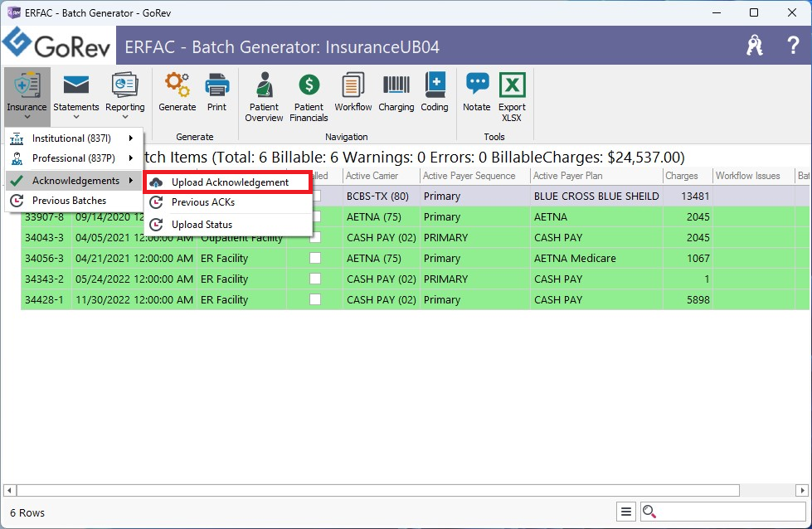Toggle checkbox in the 34056-3 row
This screenshot has height=529, width=812.
[x=315, y=258]
